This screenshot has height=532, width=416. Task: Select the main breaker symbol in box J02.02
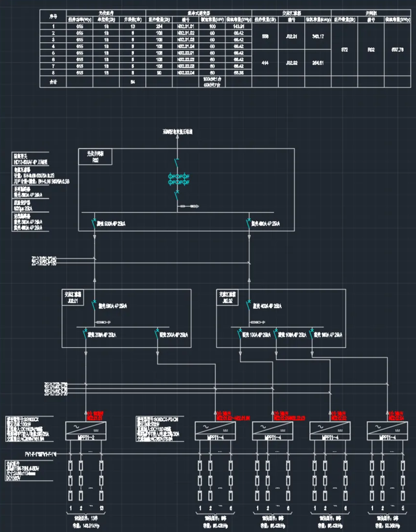point(248,305)
